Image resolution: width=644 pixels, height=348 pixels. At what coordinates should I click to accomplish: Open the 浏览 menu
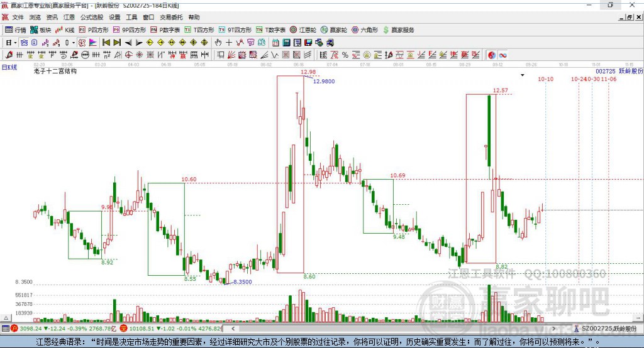(35, 17)
